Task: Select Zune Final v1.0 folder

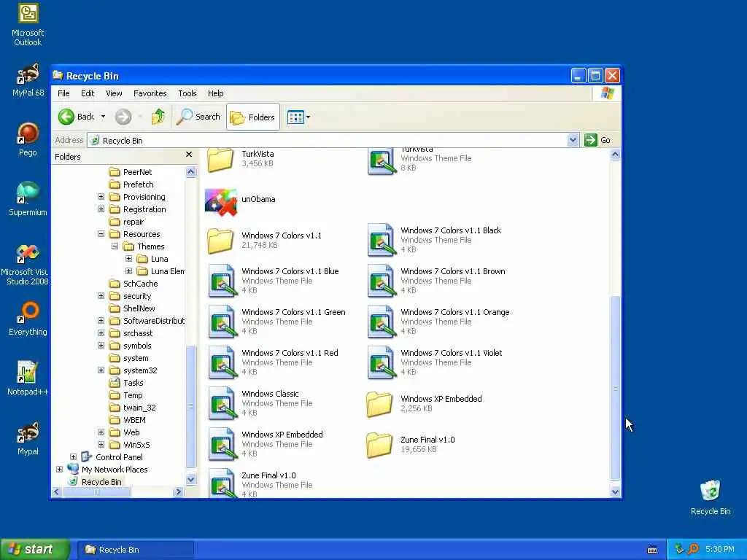Action: pyautogui.click(x=411, y=444)
